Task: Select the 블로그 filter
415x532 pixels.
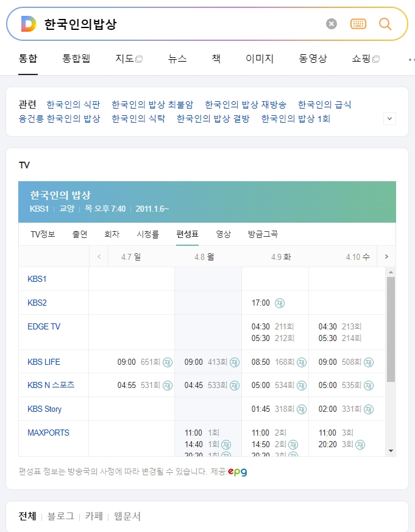Action: 61,516
